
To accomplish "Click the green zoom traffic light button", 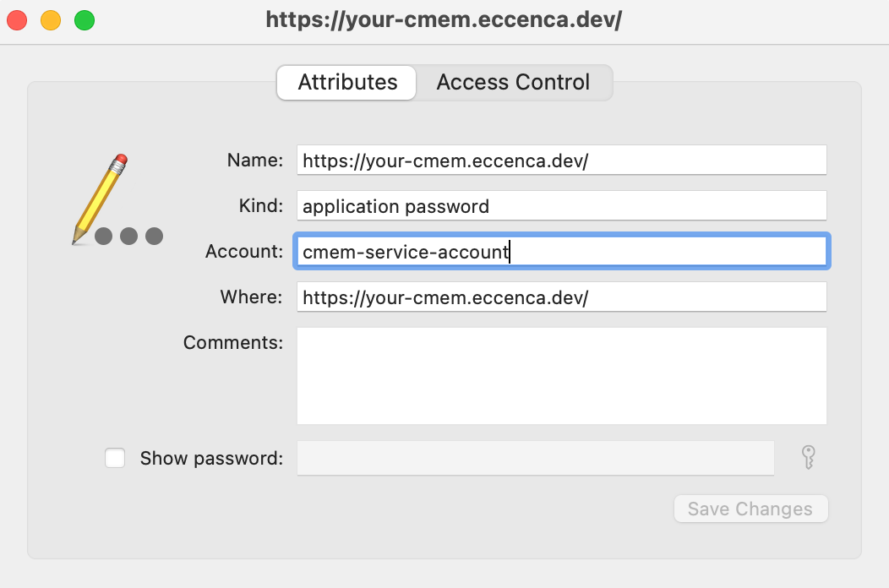I will click(84, 19).
